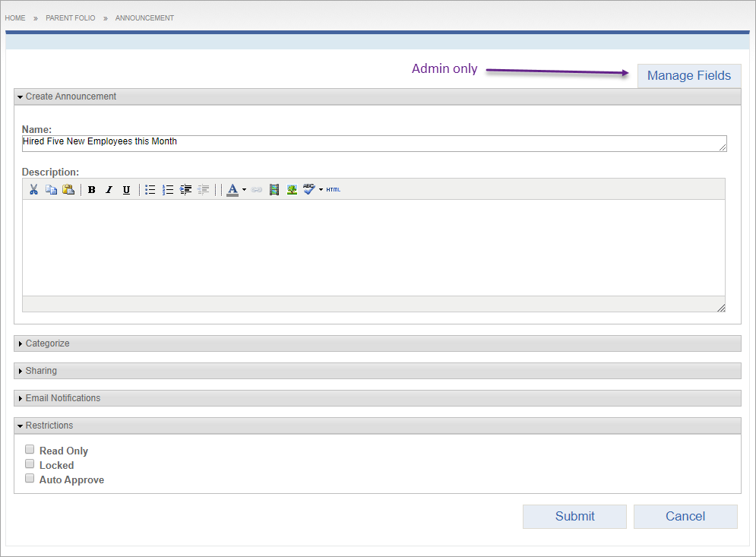Click the insert media filmstrip icon

coord(274,189)
